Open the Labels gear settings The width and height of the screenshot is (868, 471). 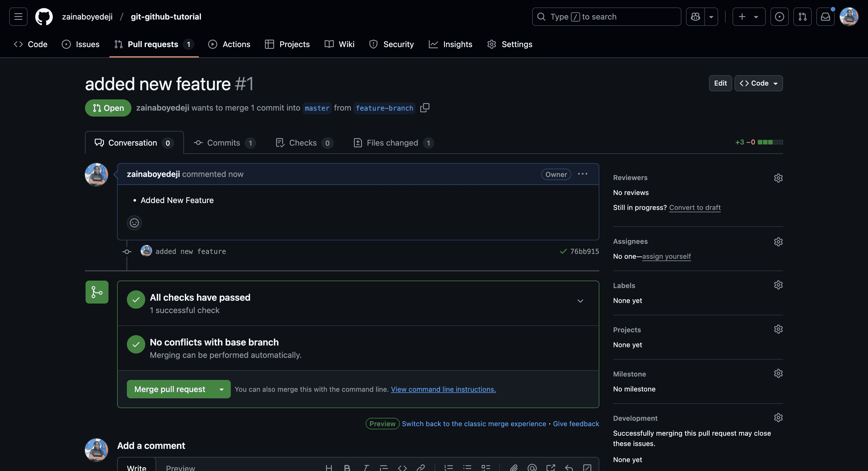(x=778, y=285)
